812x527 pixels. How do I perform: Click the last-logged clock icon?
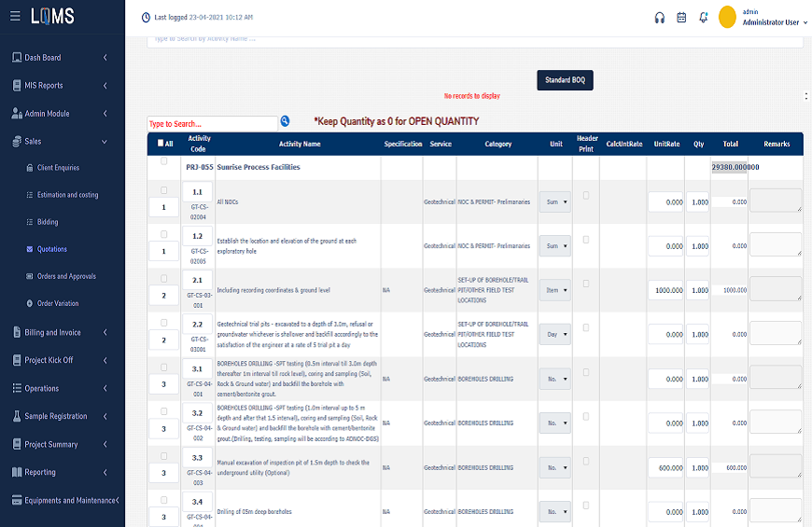(145, 18)
